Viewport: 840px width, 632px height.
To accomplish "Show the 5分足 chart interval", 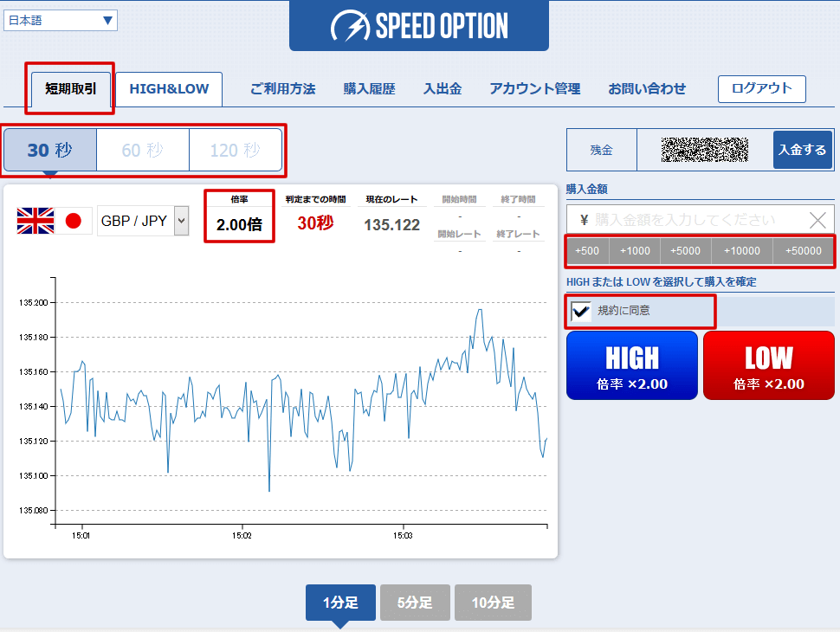I will 415,603.
